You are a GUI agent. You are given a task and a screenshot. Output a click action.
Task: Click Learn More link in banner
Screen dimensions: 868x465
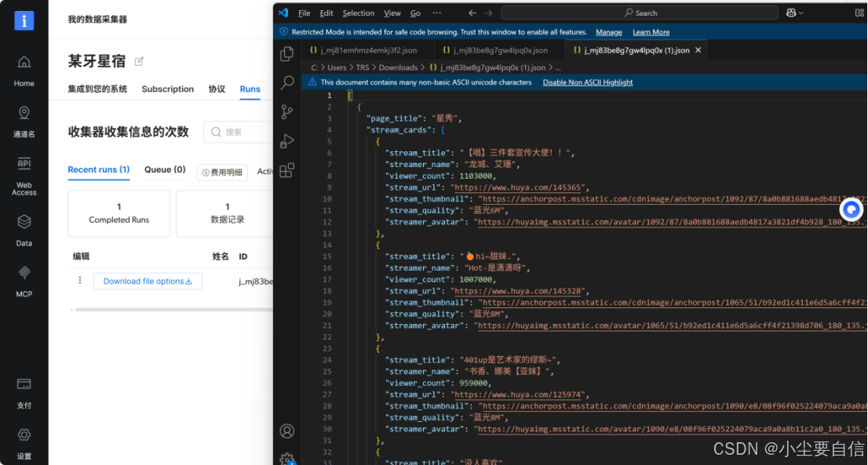(x=651, y=32)
